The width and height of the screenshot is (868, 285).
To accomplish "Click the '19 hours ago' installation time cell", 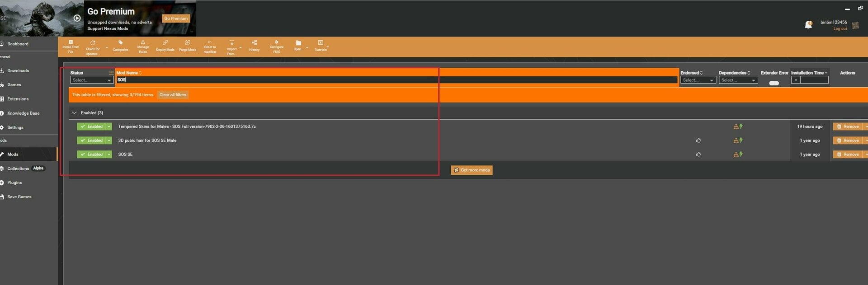I will (x=810, y=126).
